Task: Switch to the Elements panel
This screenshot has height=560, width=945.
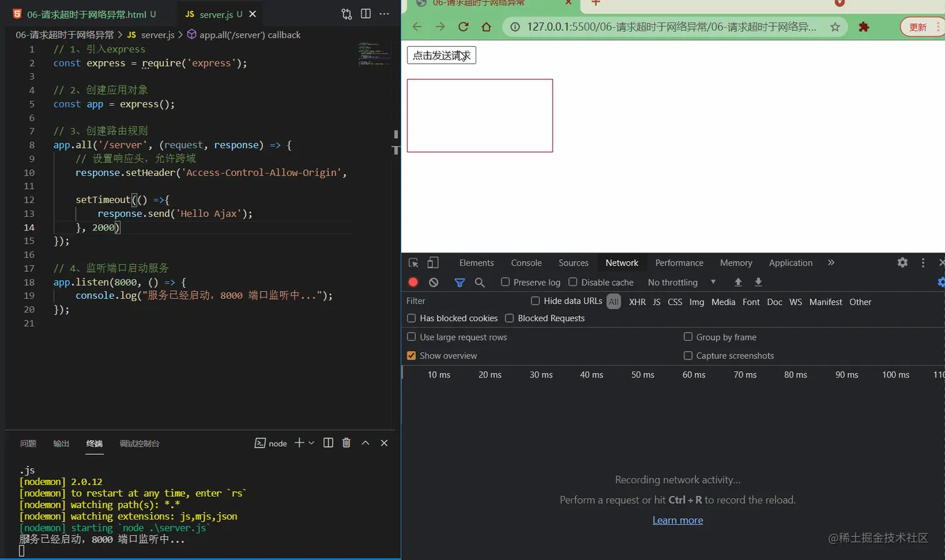Action: pos(476,262)
